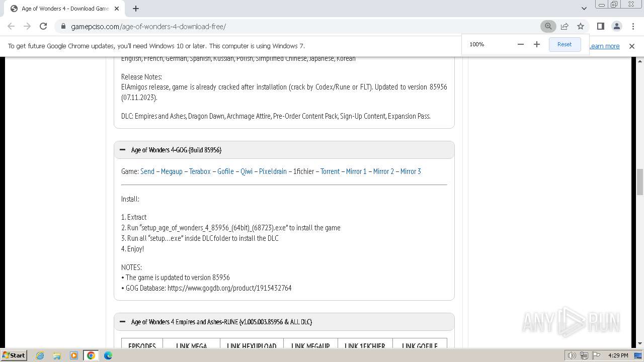
Task: Switch to the Chrome taskbar icon
Action: [91, 355]
